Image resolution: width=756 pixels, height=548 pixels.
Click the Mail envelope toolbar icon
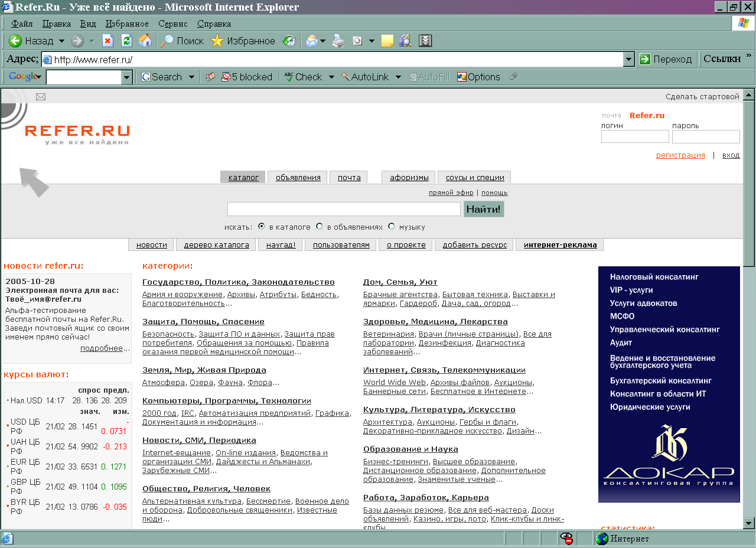[x=311, y=41]
